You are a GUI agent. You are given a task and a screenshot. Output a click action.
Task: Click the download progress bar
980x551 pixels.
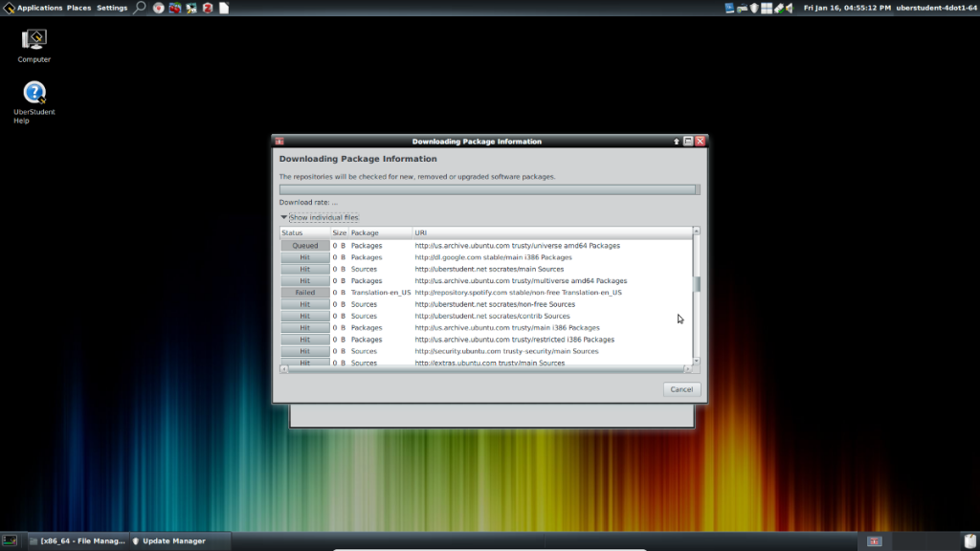pyautogui.click(x=489, y=189)
